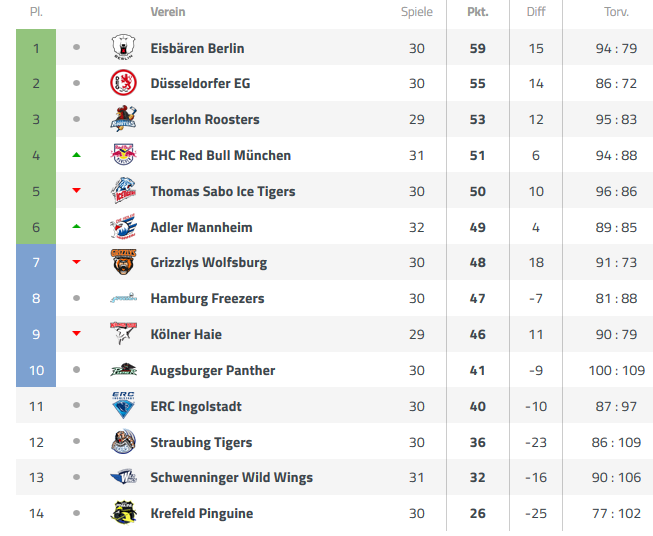Click the EHC Red Bull München logo

(123, 155)
